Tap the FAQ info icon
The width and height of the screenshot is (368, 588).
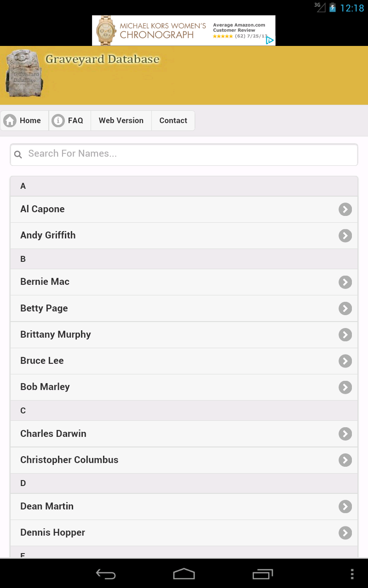click(58, 120)
